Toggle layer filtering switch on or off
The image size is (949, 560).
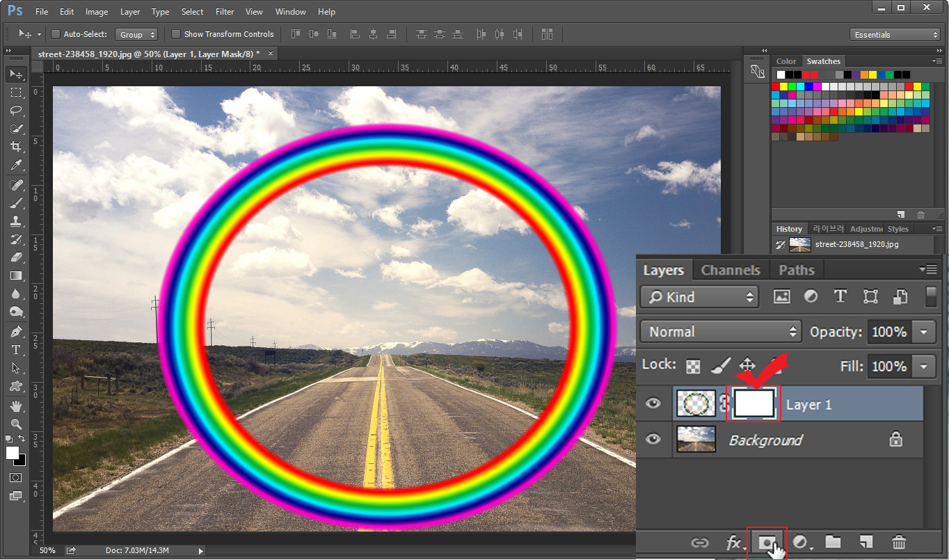(931, 297)
